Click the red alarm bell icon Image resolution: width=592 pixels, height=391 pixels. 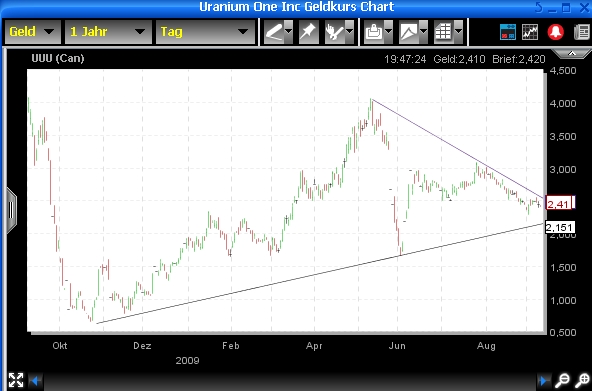pos(556,32)
